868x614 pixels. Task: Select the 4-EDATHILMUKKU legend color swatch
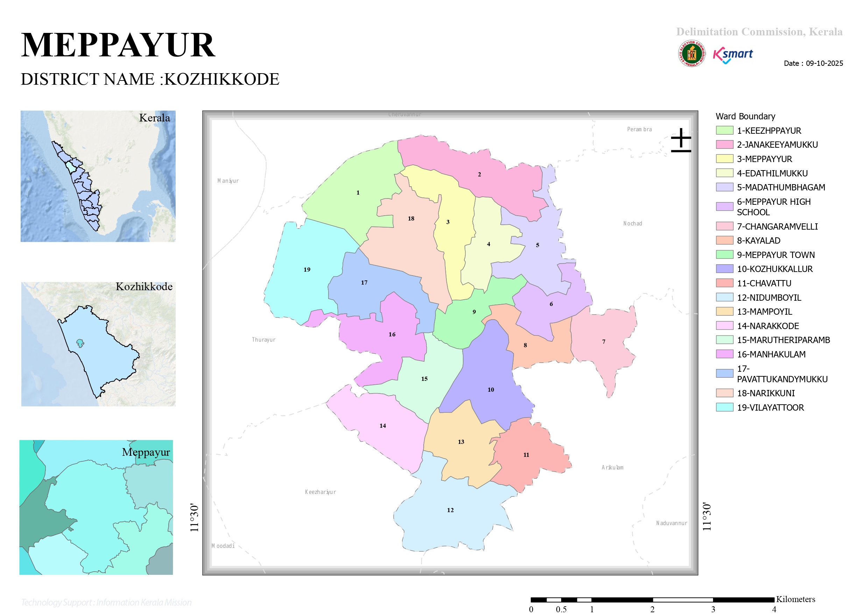point(724,173)
